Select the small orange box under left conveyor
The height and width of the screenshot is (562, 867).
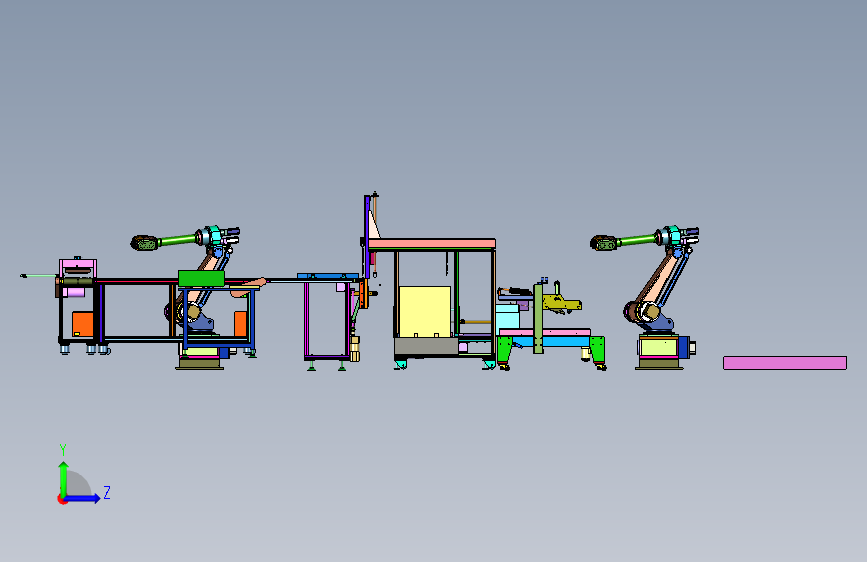[241, 324]
